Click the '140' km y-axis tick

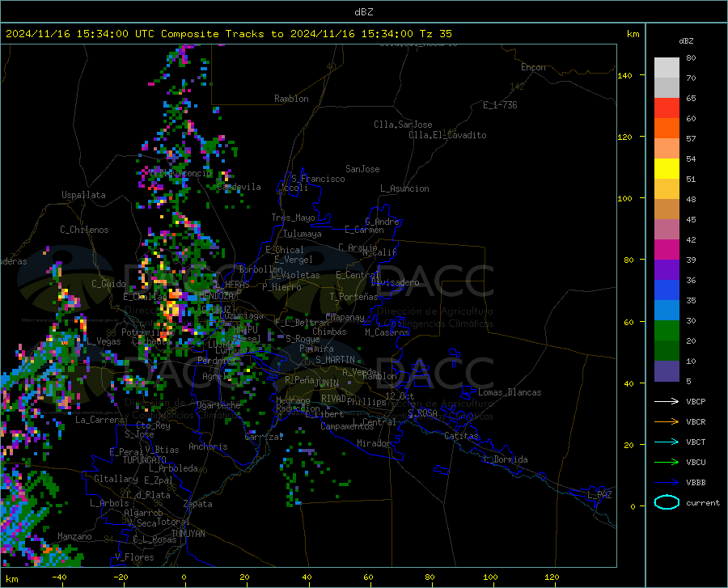coord(625,76)
